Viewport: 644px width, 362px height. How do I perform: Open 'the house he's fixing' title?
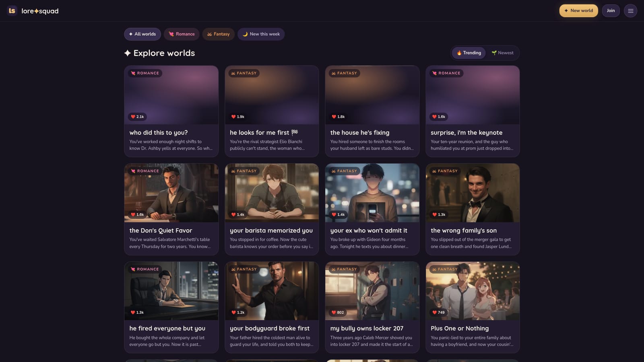click(x=360, y=133)
